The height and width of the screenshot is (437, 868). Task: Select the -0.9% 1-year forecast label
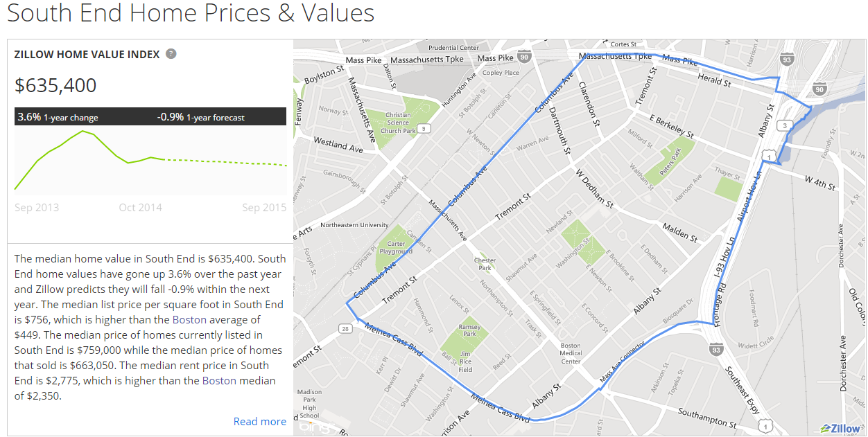click(x=201, y=117)
